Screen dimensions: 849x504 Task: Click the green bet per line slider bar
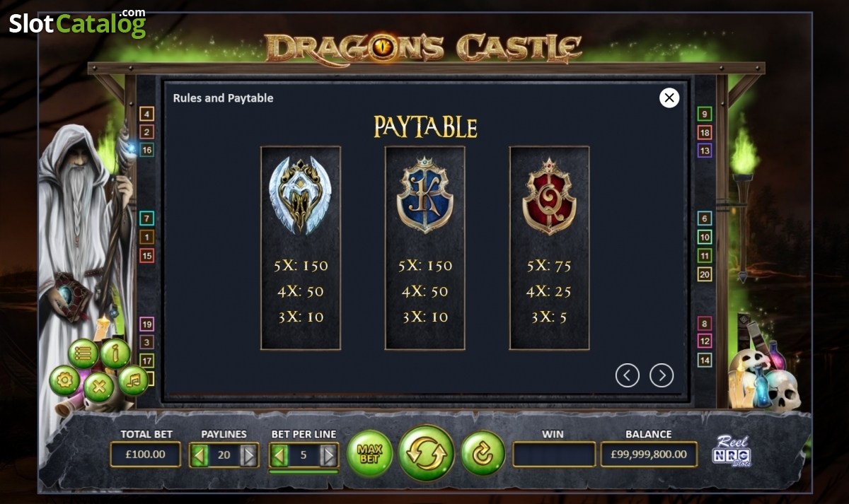(x=304, y=471)
